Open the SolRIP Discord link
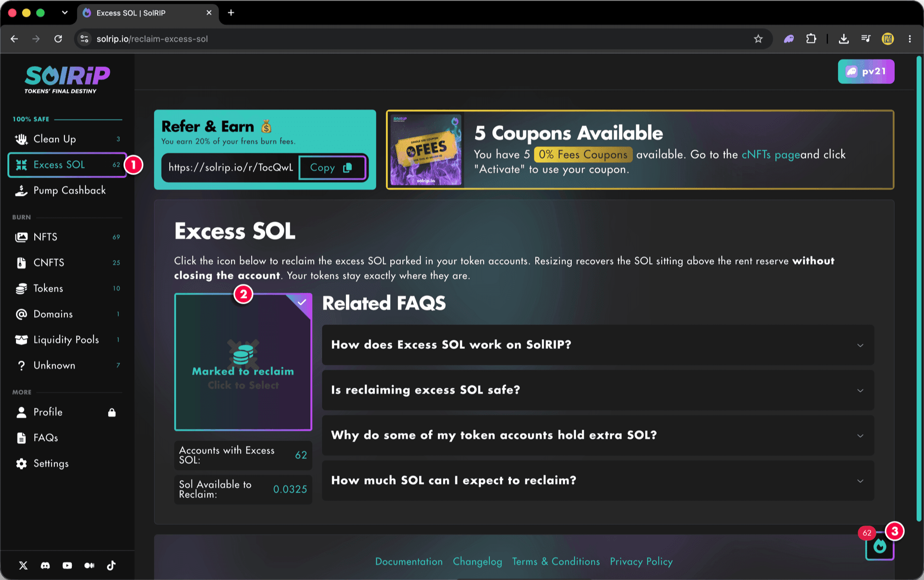The height and width of the screenshot is (580, 924). [45, 566]
